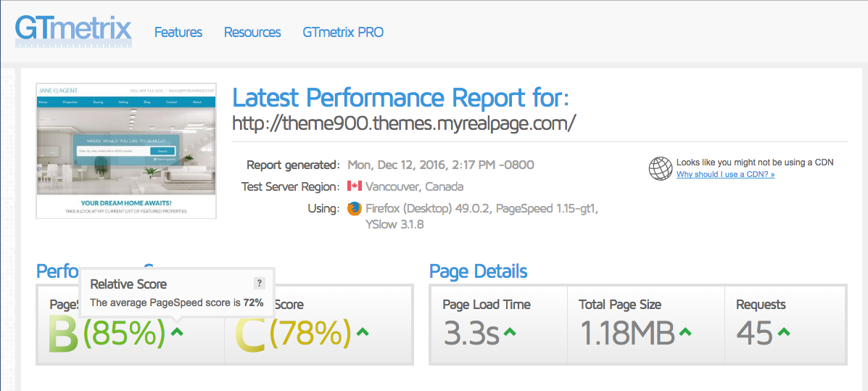This screenshot has height=391, width=868.
Task: Click the PageSpeed grade B letter
Action: (63, 334)
